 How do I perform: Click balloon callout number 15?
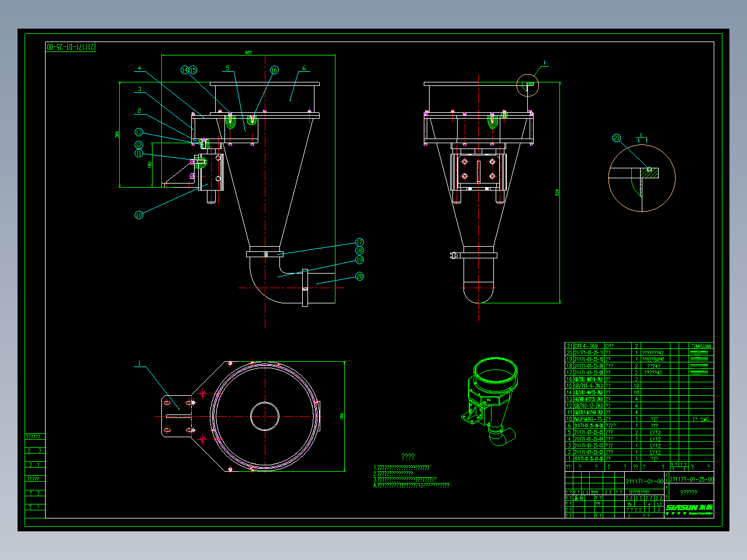pyautogui.click(x=193, y=70)
